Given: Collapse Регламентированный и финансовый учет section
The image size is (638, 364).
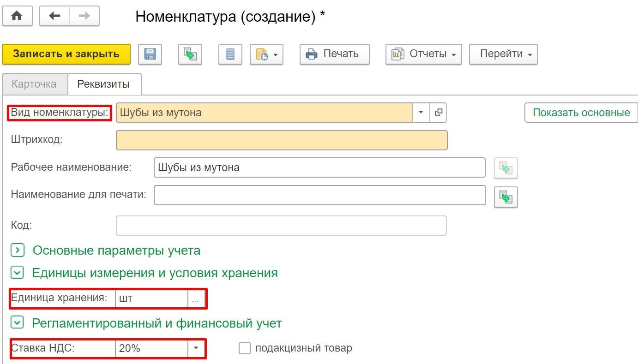Looking at the screenshot, I should tap(17, 323).
